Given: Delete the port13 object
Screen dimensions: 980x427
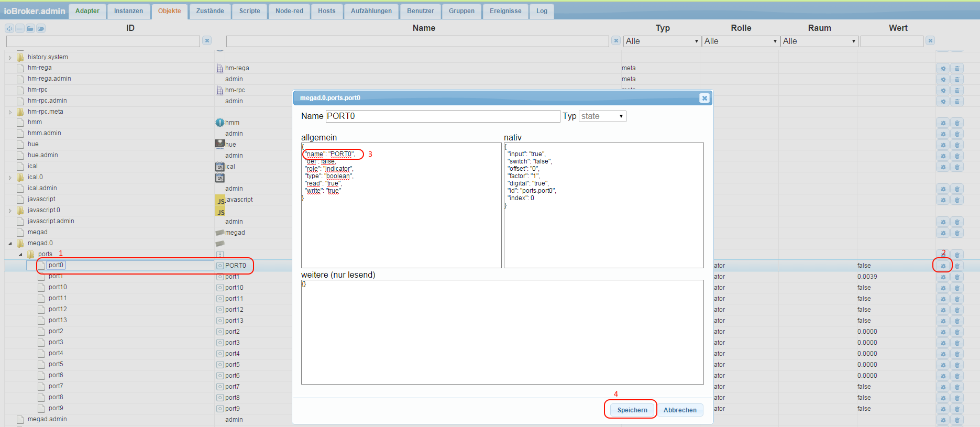Looking at the screenshot, I should pos(957,321).
